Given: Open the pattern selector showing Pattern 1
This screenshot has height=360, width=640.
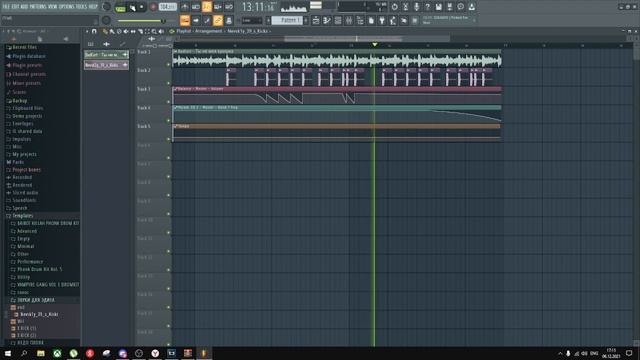Looking at the screenshot, I should coord(287,20).
